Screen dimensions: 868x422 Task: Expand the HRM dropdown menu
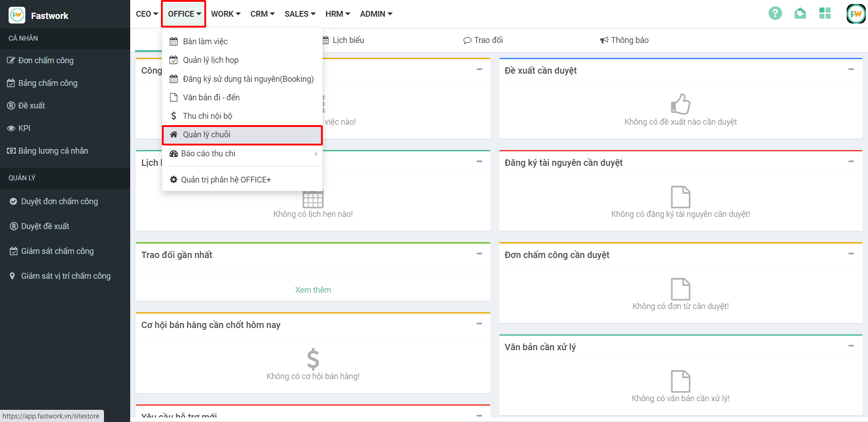337,14
